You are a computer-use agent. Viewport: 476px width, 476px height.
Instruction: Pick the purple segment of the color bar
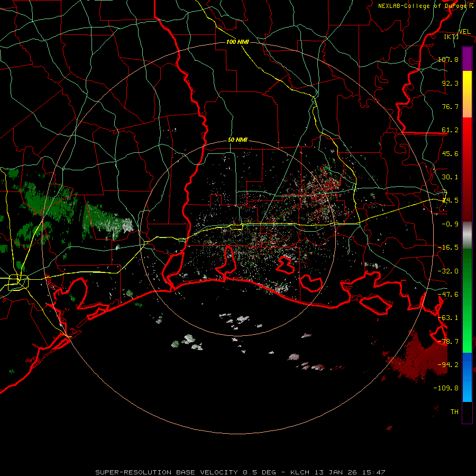point(467,59)
